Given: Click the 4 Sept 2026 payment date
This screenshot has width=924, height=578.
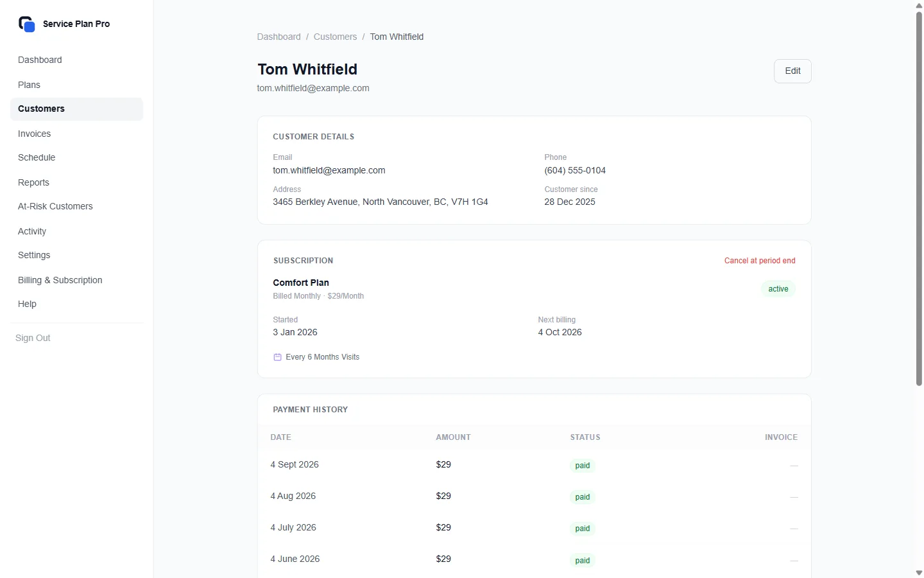Looking at the screenshot, I should [295, 464].
